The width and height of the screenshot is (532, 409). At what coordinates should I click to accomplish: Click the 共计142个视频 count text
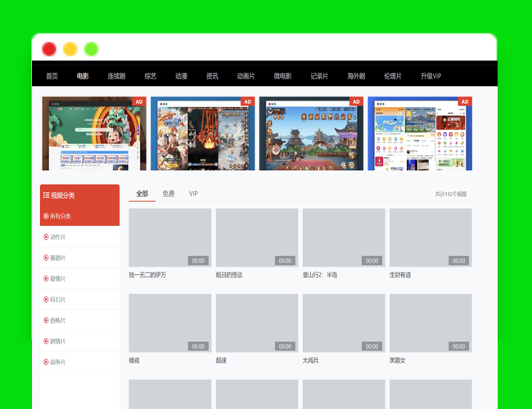tap(451, 194)
